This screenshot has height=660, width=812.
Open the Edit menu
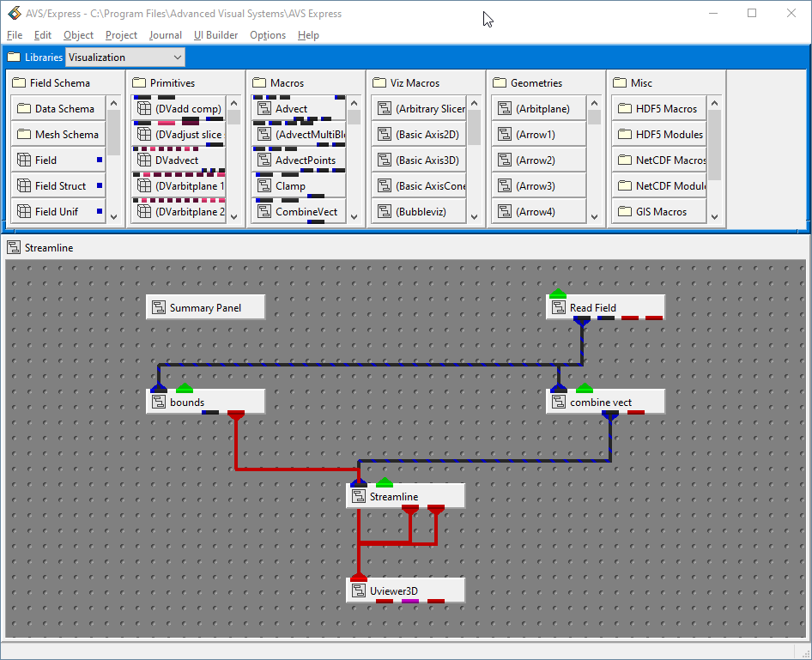[42, 35]
